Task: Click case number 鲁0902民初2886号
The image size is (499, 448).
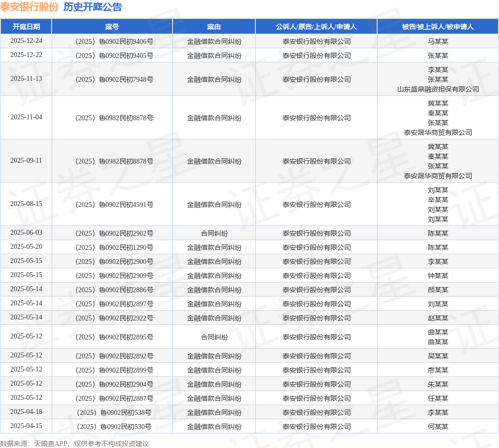Action: [114, 290]
